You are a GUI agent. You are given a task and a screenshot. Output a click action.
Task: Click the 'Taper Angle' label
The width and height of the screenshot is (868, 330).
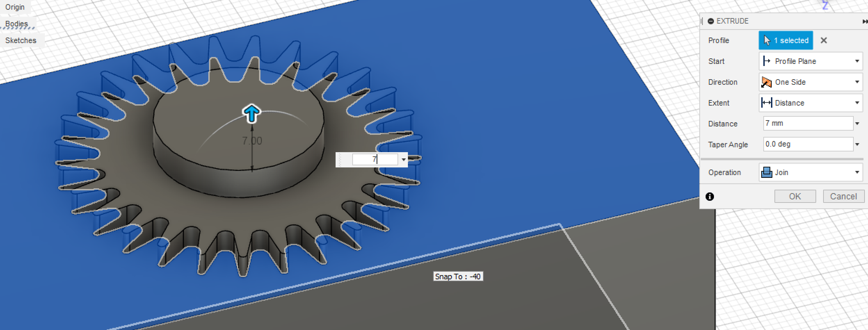pos(728,145)
